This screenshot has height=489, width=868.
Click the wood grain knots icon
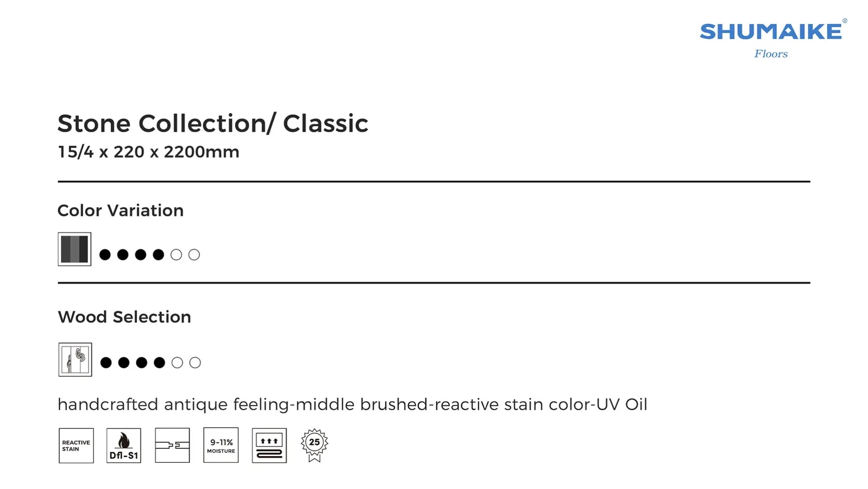click(75, 360)
